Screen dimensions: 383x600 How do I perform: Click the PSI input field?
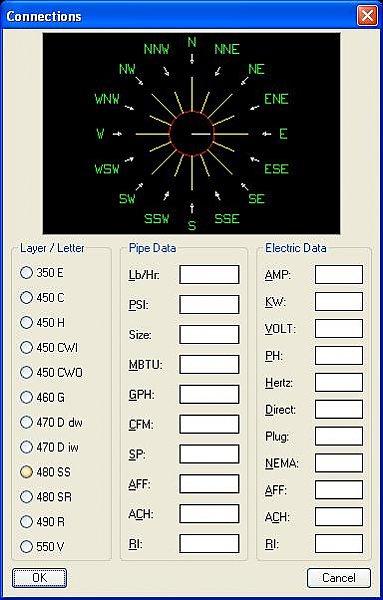(x=209, y=305)
